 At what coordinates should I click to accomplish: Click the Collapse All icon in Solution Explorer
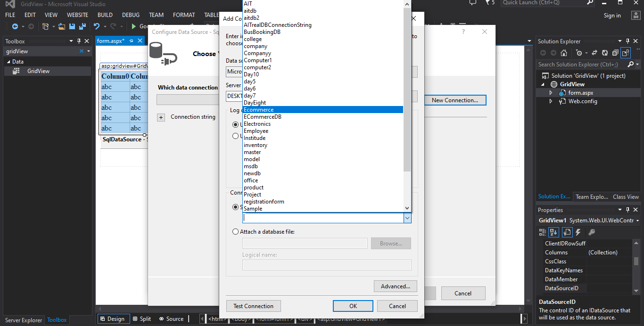pyautogui.click(x=615, y=53)
